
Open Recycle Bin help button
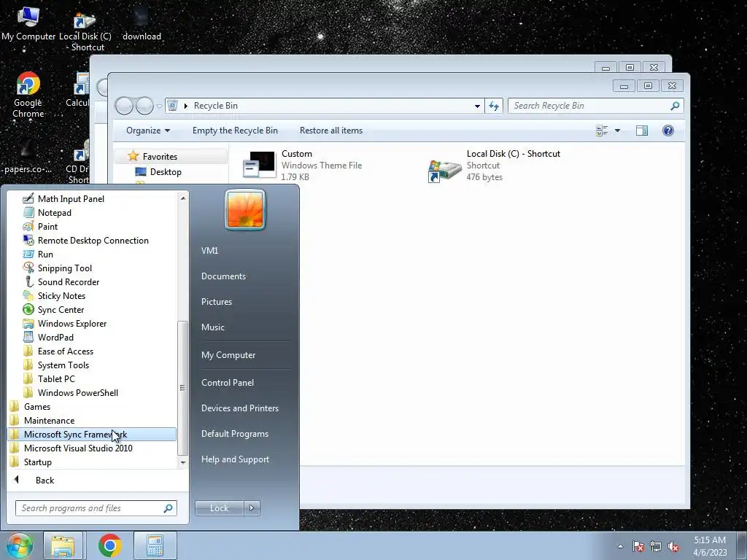pyautogui.click(x=668, y=131)
